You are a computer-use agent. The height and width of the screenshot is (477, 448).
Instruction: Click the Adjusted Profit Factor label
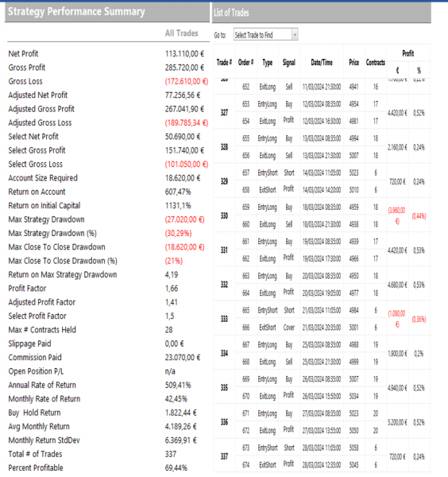click(x=42, y=302)
